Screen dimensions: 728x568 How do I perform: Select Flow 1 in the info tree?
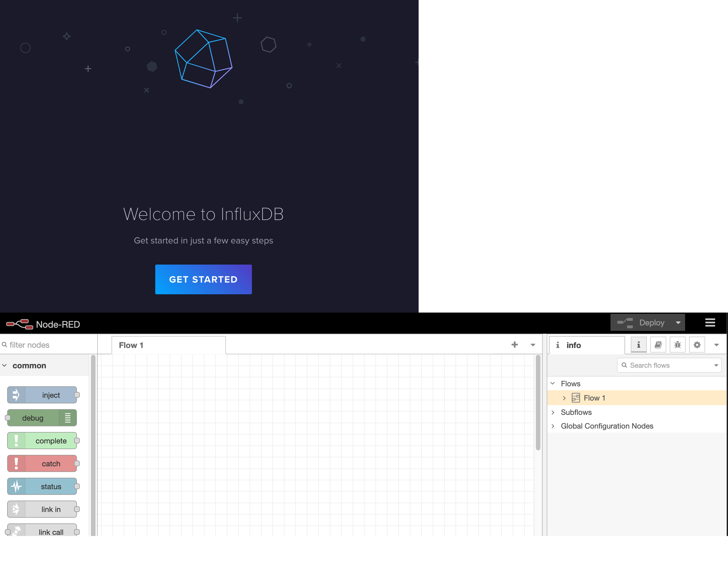(x=637, y=398)
